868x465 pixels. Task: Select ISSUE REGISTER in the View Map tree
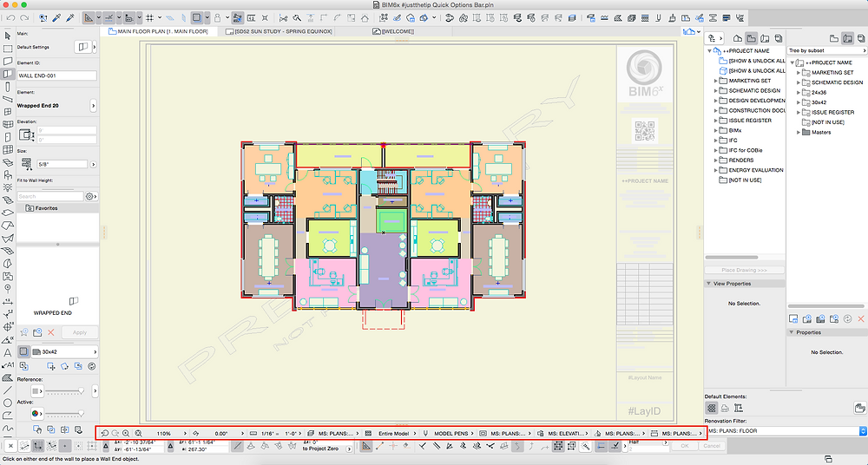coord(750,120)
